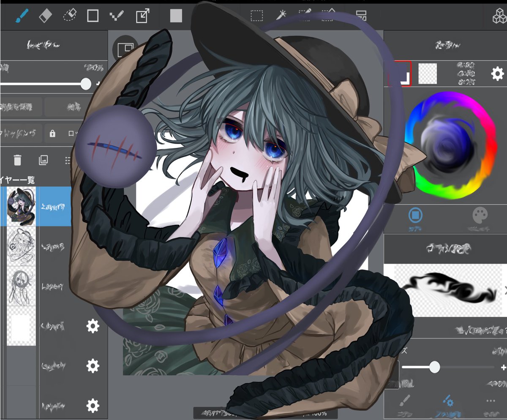This screenshot has height=420, width=507.
Task: Click the opacity slider handle in left panel
Action: pos(86,84)
